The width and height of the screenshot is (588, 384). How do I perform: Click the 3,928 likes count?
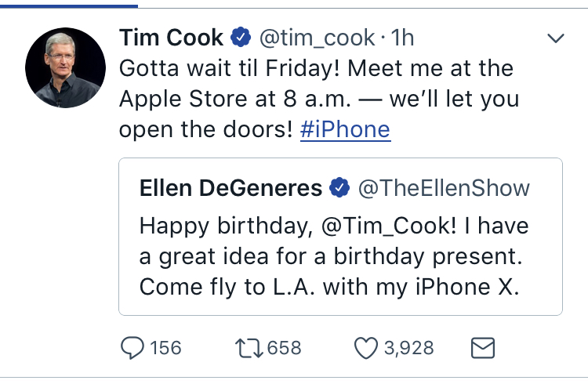click(408, 348)
